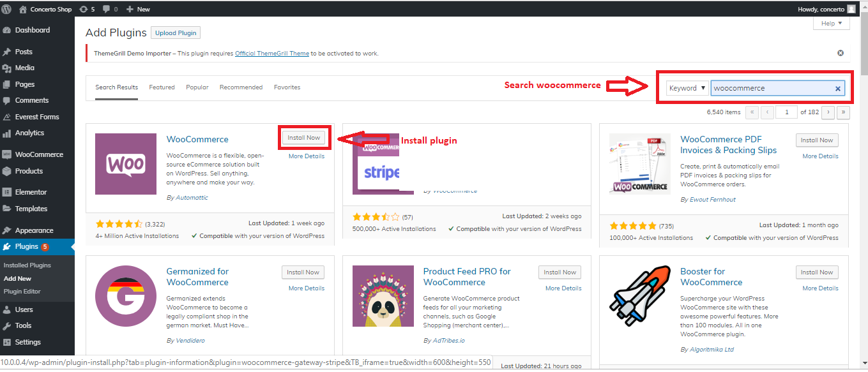This screenshot has width=868, height=372.
Task: Open the Algoritmika Ltd author link
Action: [712, 350]
